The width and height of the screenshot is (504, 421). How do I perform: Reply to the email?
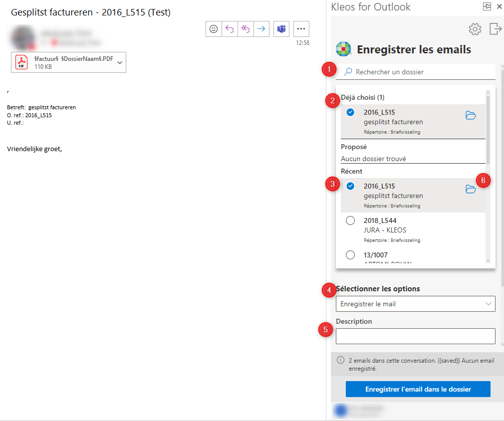[230, 29]
